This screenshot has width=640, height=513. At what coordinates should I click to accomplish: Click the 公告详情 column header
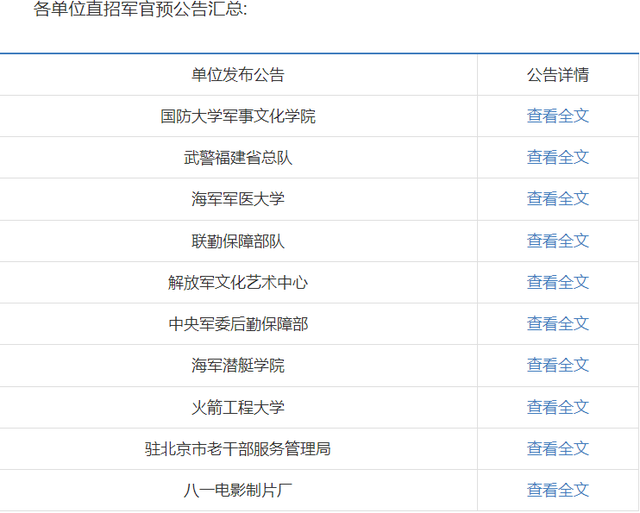[558, 75]
